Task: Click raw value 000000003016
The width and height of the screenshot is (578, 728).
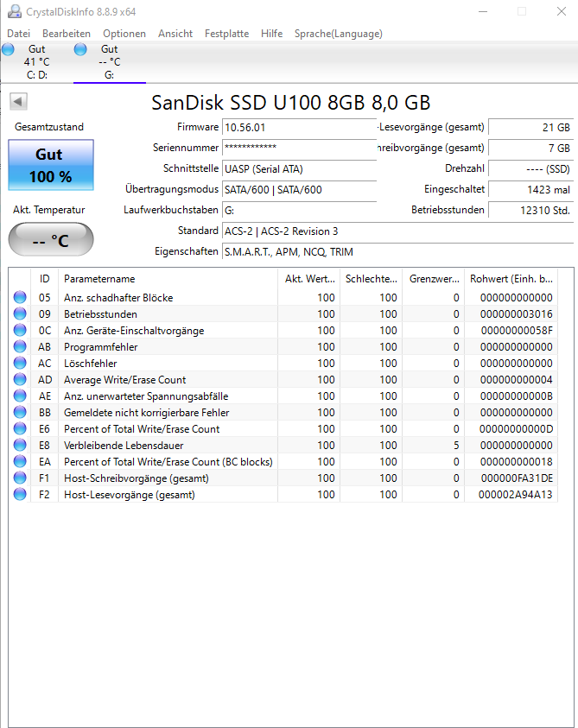Action: 517,313
